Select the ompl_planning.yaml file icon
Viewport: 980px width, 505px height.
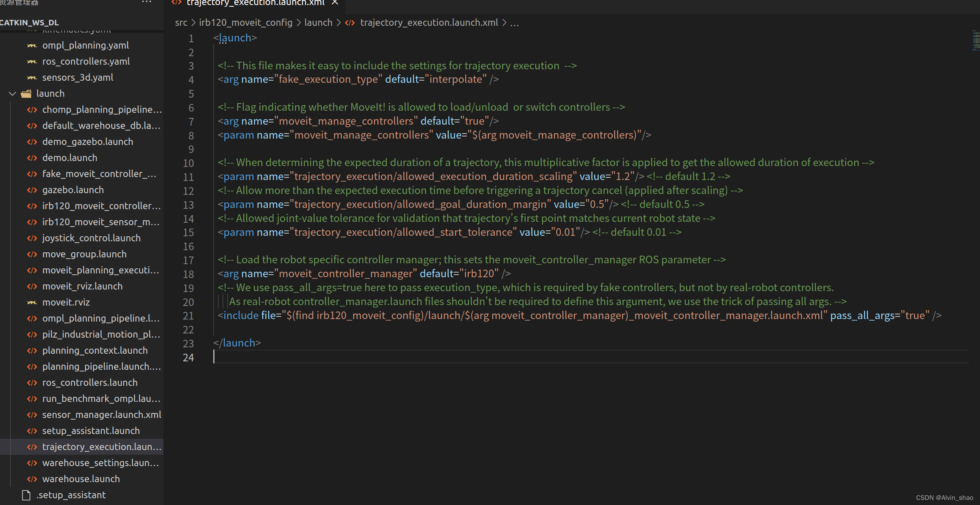[31, 45]
